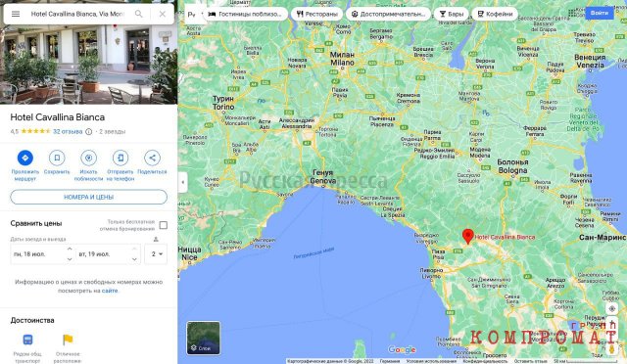
Task: Save the place with the bookmark icon
Action: 57,158
